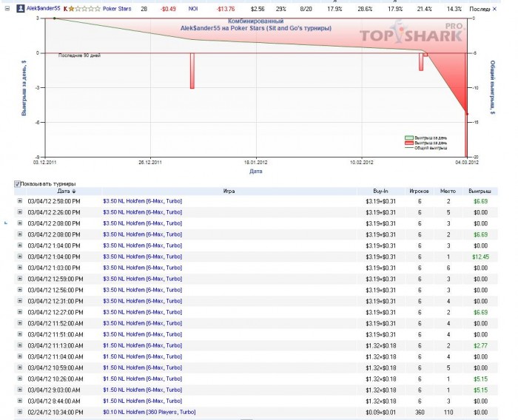Click the -$0.49 value in header row
518x420 pixels.
pyautogui.click(x=168, y=9)
